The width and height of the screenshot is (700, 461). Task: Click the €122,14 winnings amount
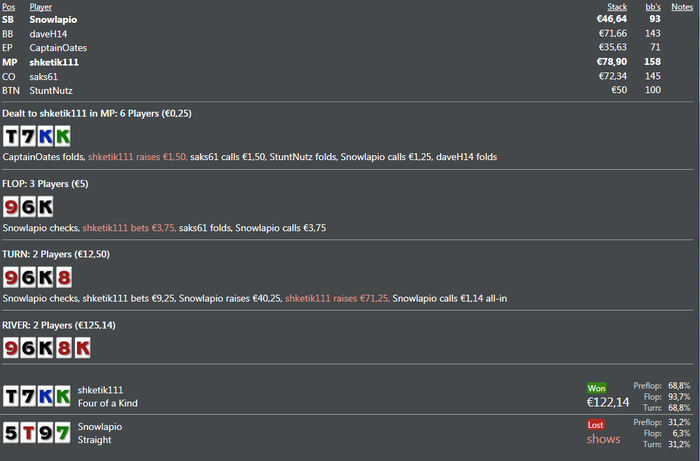tap(607, 403)
